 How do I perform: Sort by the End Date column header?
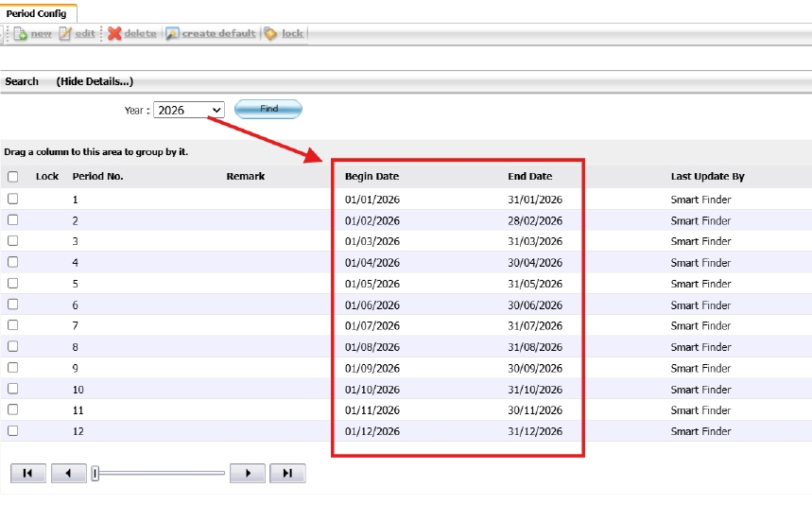[x=529, y=177]
